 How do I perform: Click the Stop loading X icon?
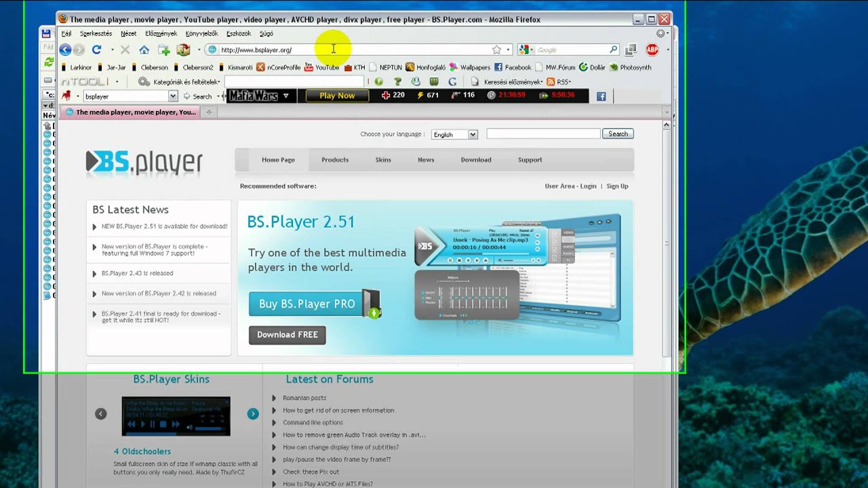125,49
